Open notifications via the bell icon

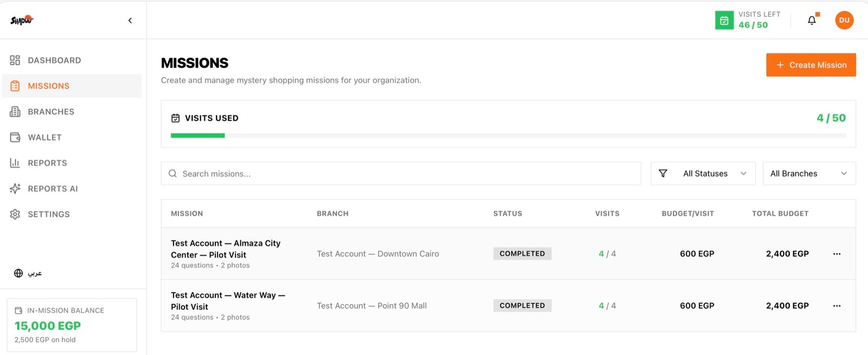(812, 21)
